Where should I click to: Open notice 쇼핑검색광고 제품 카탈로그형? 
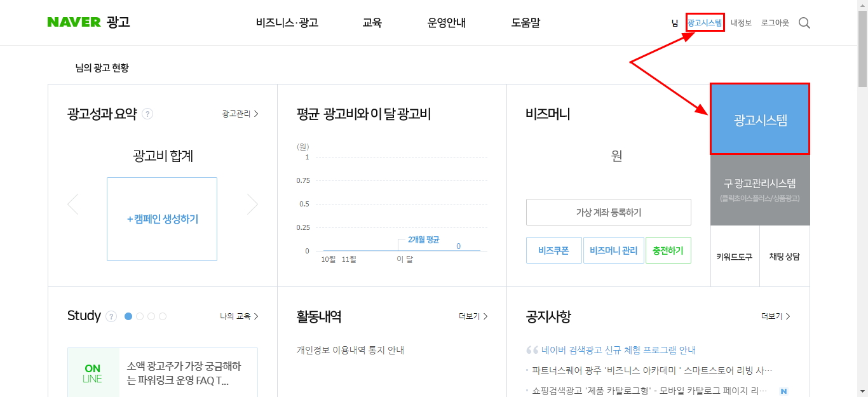click(649, 391)
